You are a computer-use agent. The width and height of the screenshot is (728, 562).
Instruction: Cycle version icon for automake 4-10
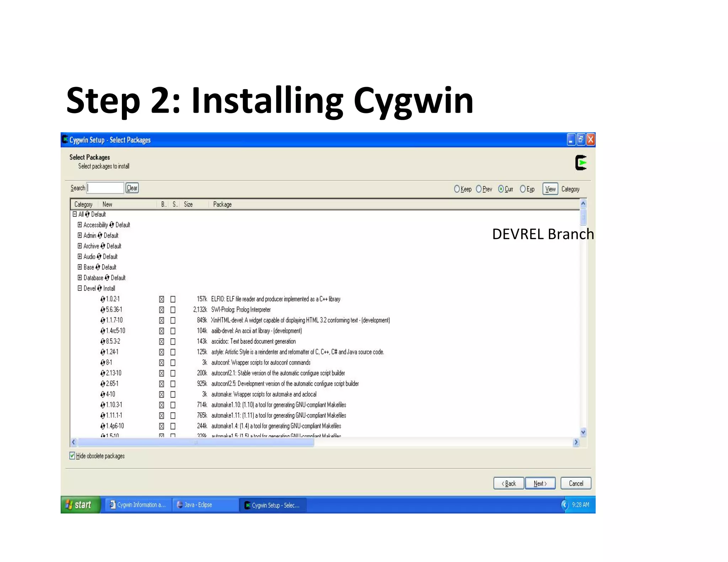103,394
